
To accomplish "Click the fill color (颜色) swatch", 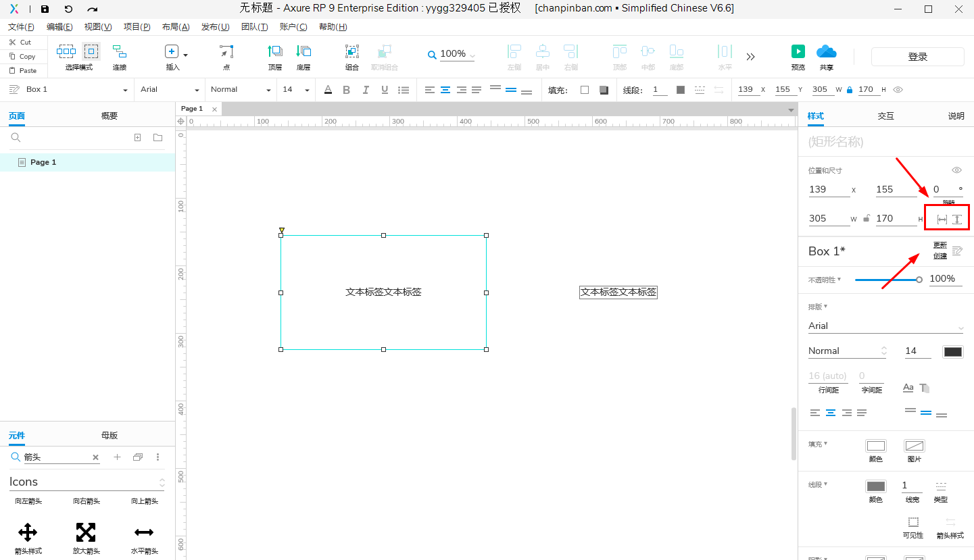I will (x=875, y=446).
